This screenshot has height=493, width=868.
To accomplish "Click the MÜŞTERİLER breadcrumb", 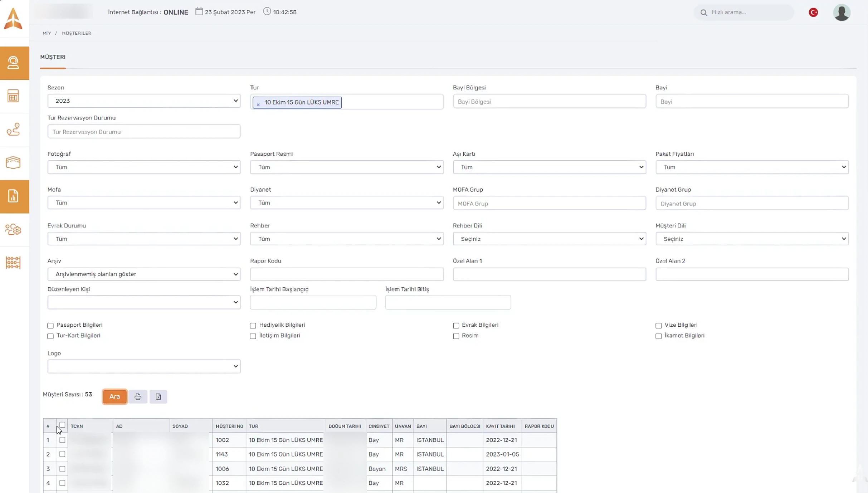I will click(77, 33).
